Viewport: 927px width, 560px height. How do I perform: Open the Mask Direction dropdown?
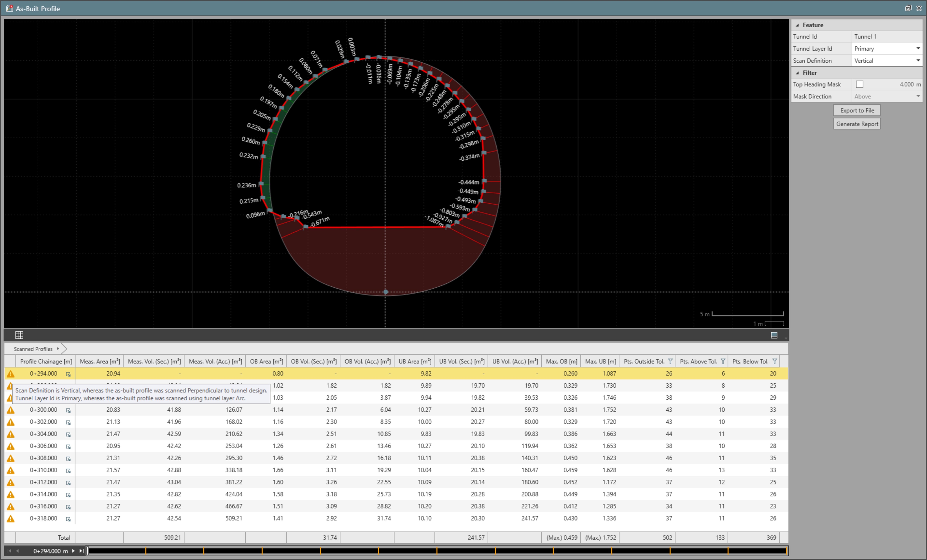pos(918,96)
